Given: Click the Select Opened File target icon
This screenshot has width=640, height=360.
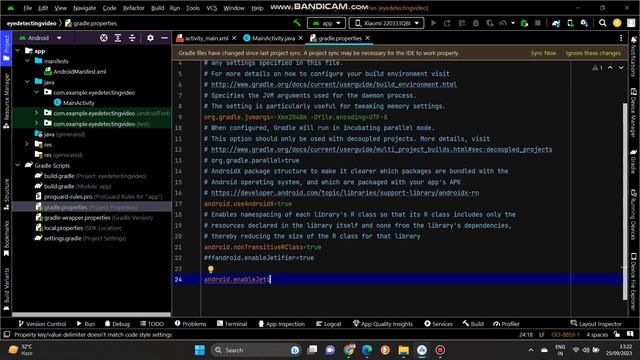Looking at the screenshot, I should (x=104, y=38).
